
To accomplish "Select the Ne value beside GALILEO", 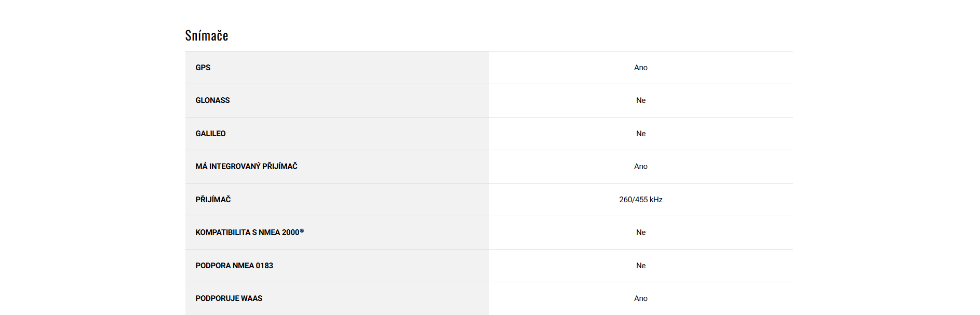I will (640, 134).
